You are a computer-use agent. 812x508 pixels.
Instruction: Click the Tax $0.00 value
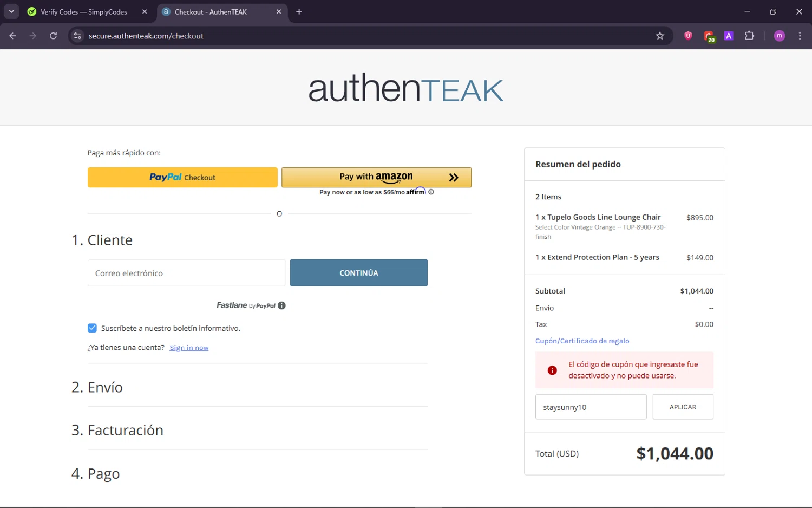[704, 324]
